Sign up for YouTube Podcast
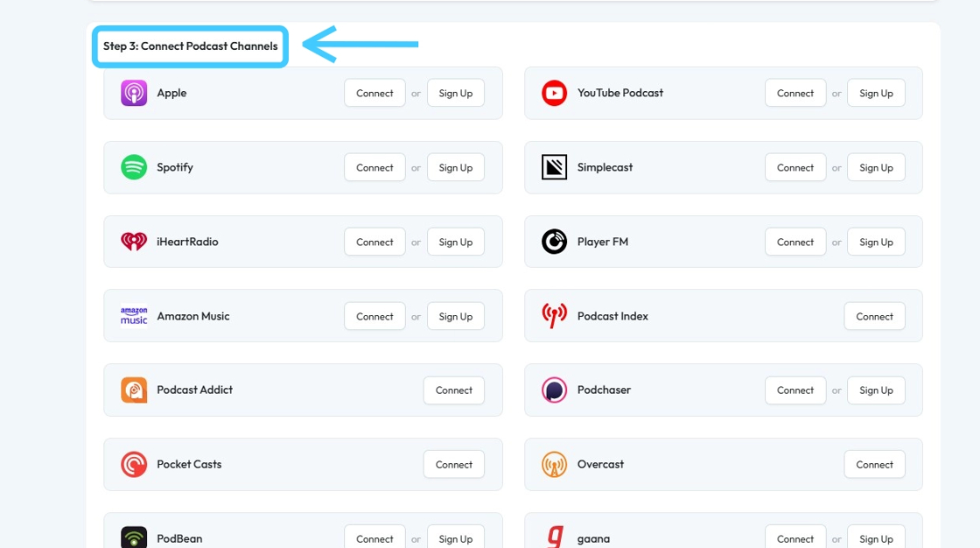Viewport: 980px width, 548px height. [x=876, y=93]
